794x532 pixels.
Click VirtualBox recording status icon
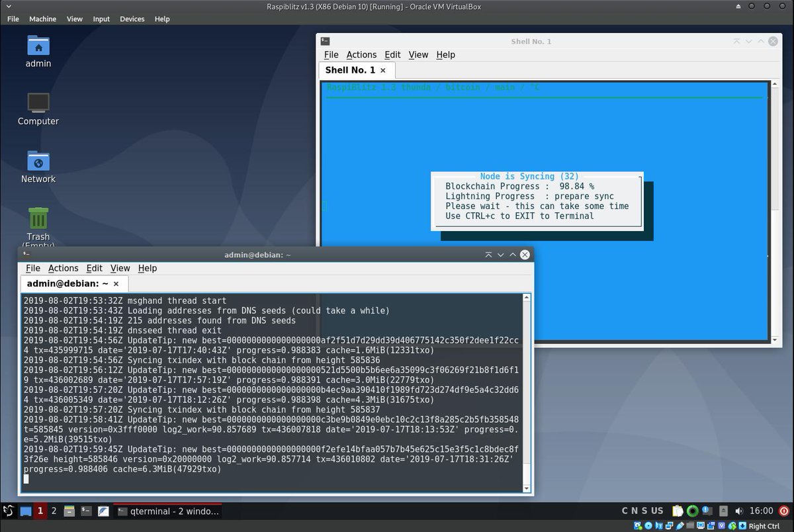pos(711,526)
